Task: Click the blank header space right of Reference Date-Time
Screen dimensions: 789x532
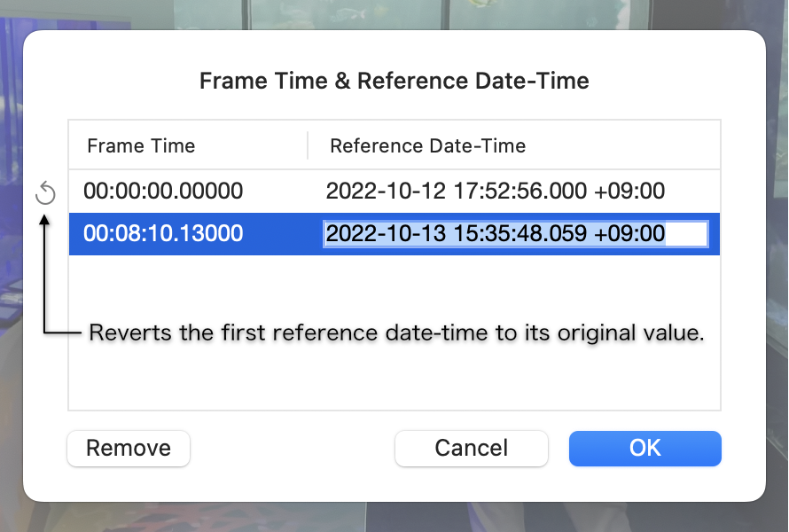Action: pyautogui.click(x=621, y=145)
